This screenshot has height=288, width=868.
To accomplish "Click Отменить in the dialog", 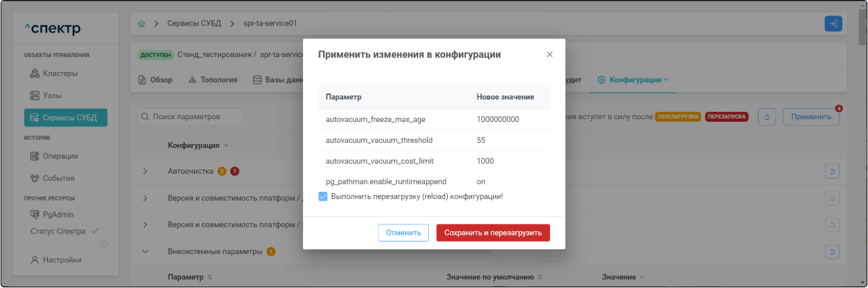I will pos(403,233).
